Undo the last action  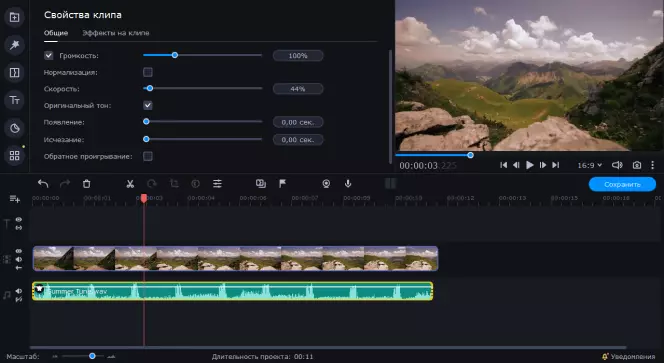[43, 184]
